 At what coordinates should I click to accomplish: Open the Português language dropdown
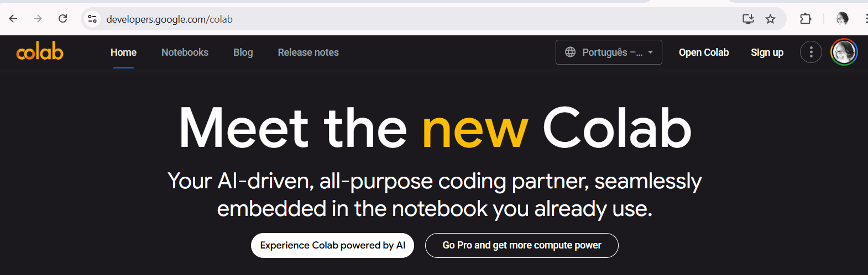point(609,52)
